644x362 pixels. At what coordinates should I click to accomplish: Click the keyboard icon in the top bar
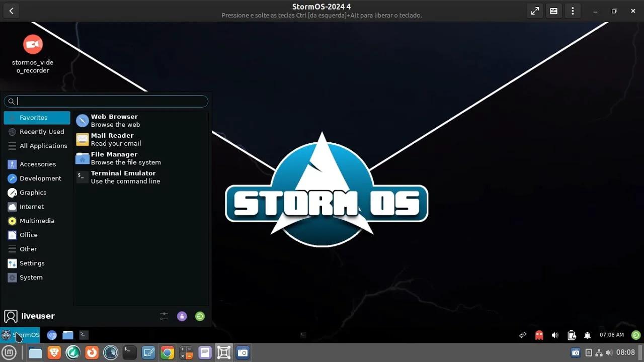[553, 11]
